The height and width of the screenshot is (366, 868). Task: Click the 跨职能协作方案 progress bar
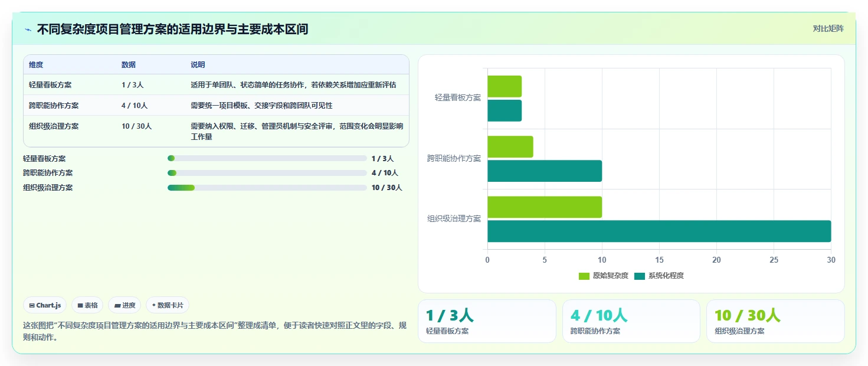pyautogui.click(x=267, y=173)
